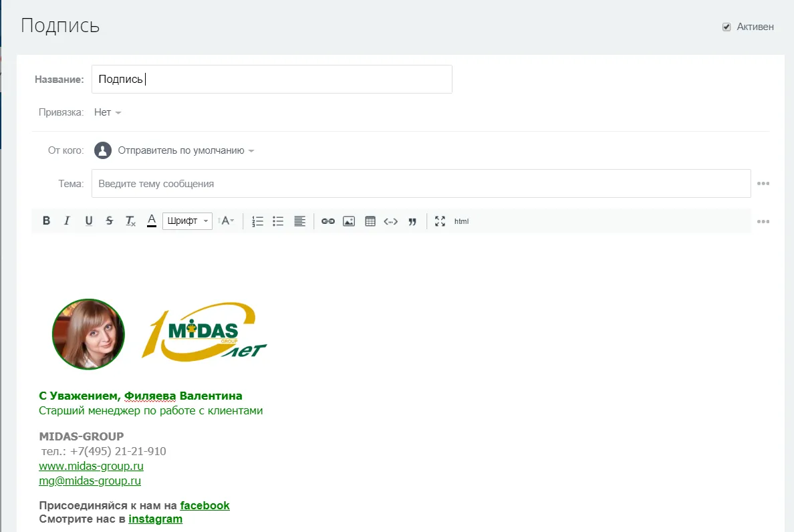Expand editor to fullscreen
794x532 pixels.
440,221
